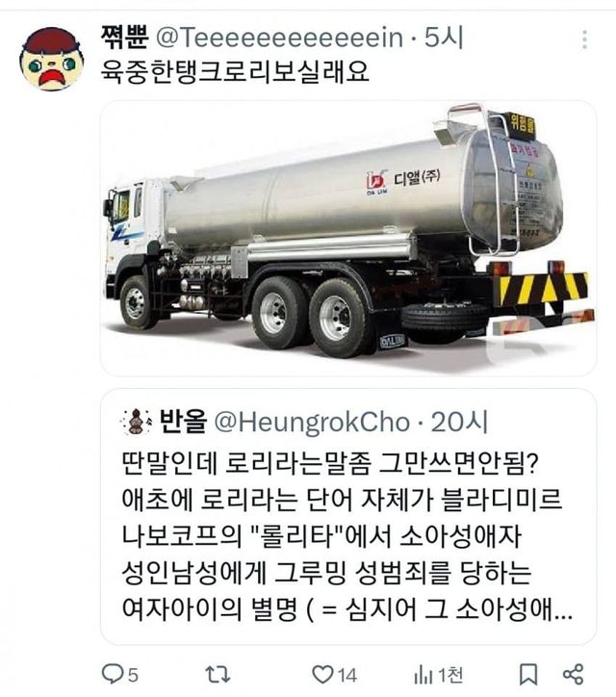Screen dimensions: 616x697
Task: Click the display name 반올
Action: tap(183, 421)
